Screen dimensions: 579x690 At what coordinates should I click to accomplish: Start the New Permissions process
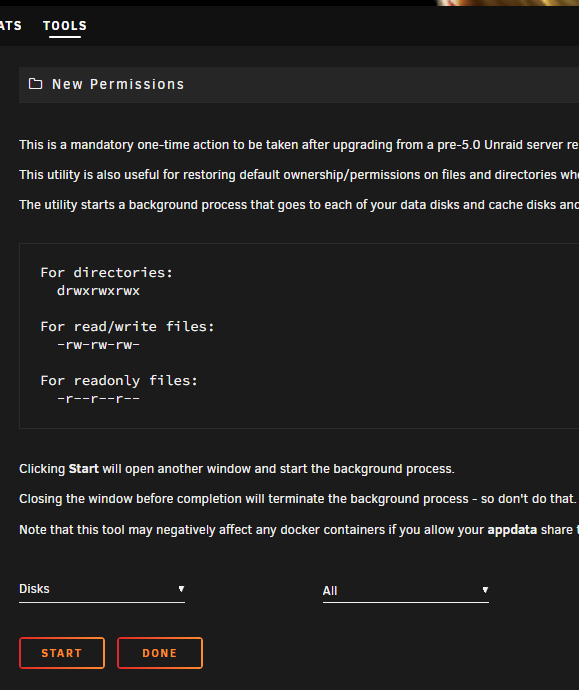coord(62,653)
